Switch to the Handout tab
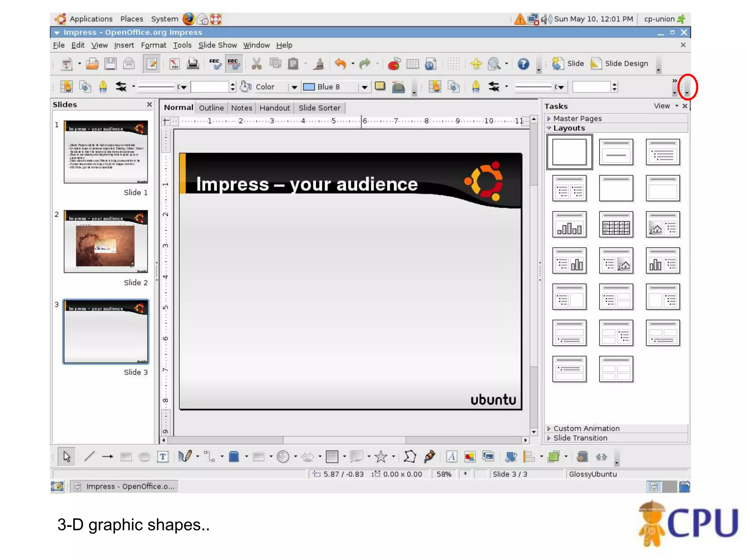Viewport: 747px width, 560px height. (x=275, y=108)
